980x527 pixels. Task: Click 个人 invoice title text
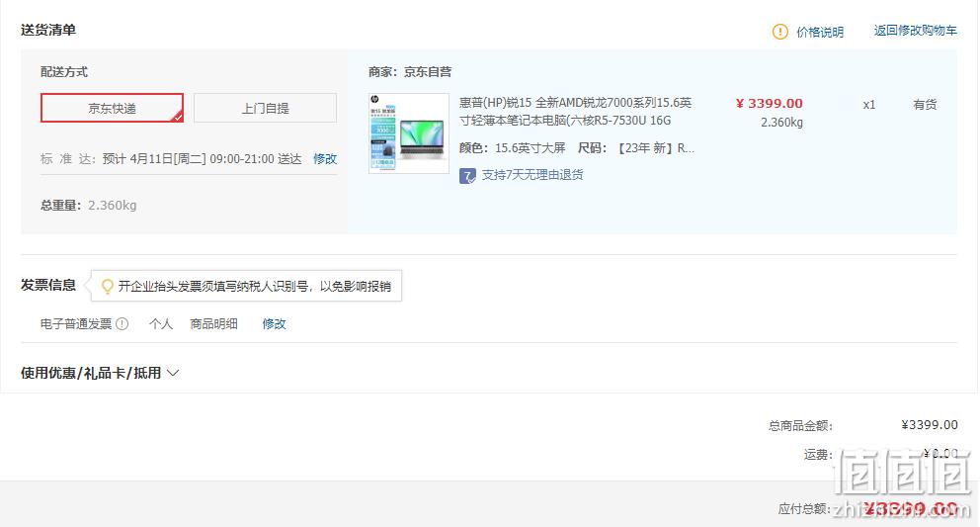coord(161,323)
